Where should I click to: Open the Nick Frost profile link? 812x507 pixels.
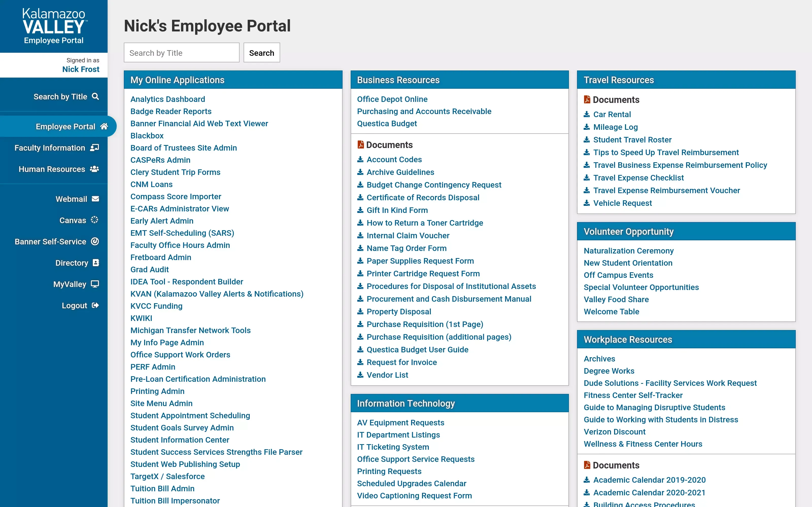(81, 69)
